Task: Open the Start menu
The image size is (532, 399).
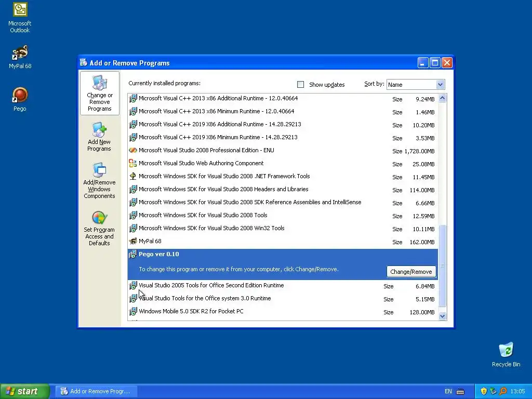Action: pyautogui.click(x=24, y=391)
